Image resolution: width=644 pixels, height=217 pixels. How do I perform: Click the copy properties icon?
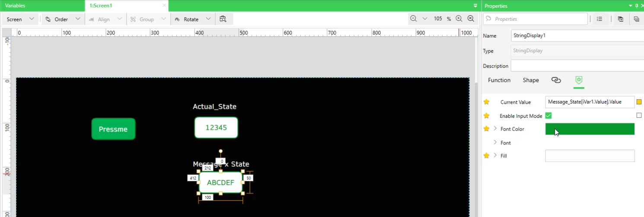(x=621, y=19)
